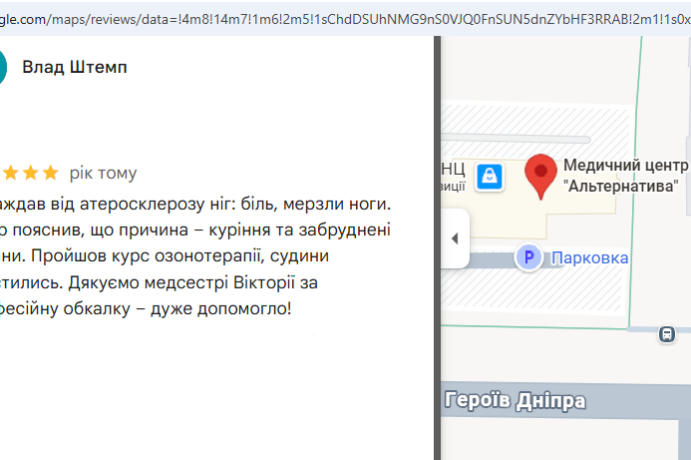Click the rightmost gold rating star

coord(51,173)
